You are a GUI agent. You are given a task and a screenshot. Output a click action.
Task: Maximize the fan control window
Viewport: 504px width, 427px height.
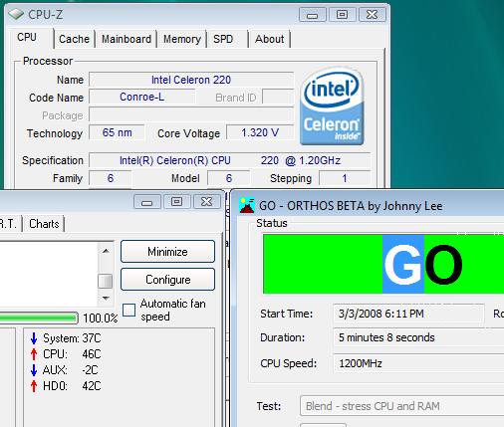pos(176,202)
